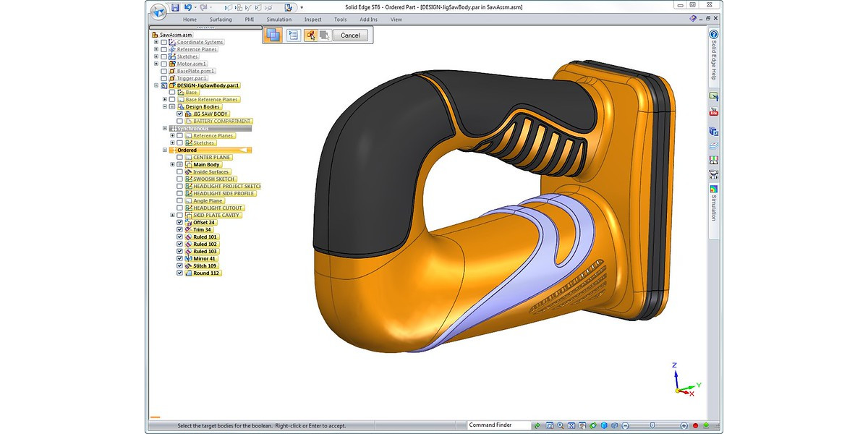Switch to the Inspect ribbon tab
Image resolution: width=868 pixels, height=434 pixels.
coord(312,20)
